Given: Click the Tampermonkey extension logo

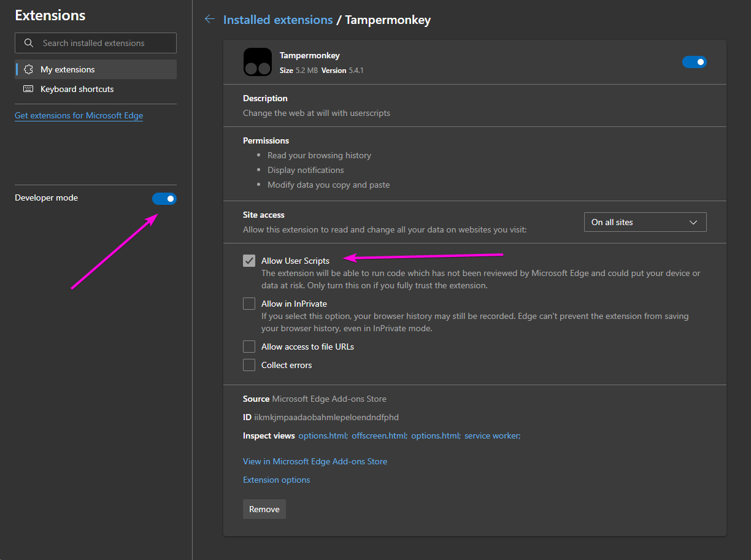Looking at the screenshot, I should pos(258,62).
